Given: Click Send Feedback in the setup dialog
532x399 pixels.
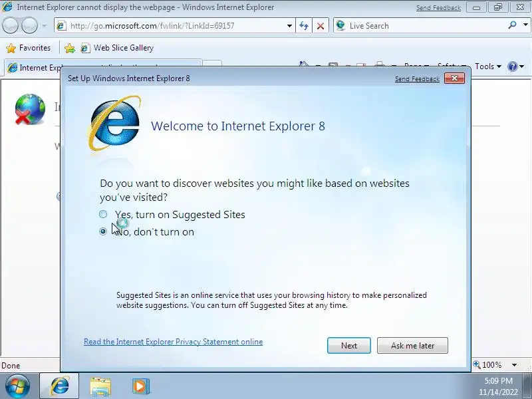Looking at the screenshot, I should click(417, 78).
